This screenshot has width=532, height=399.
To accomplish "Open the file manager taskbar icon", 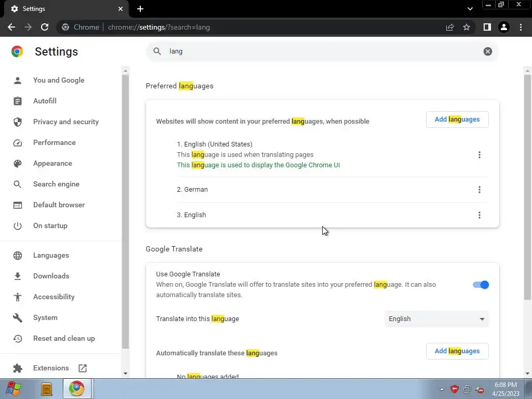I will 46,389.
